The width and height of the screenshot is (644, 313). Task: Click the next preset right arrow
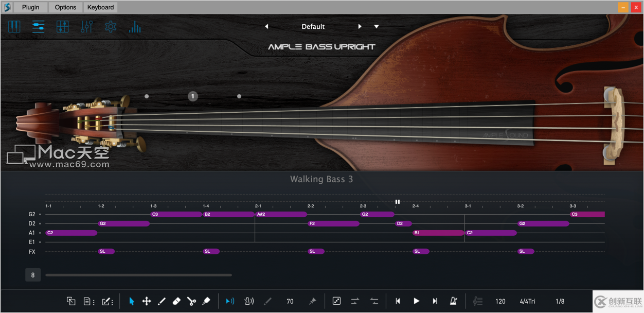[360, 26]
